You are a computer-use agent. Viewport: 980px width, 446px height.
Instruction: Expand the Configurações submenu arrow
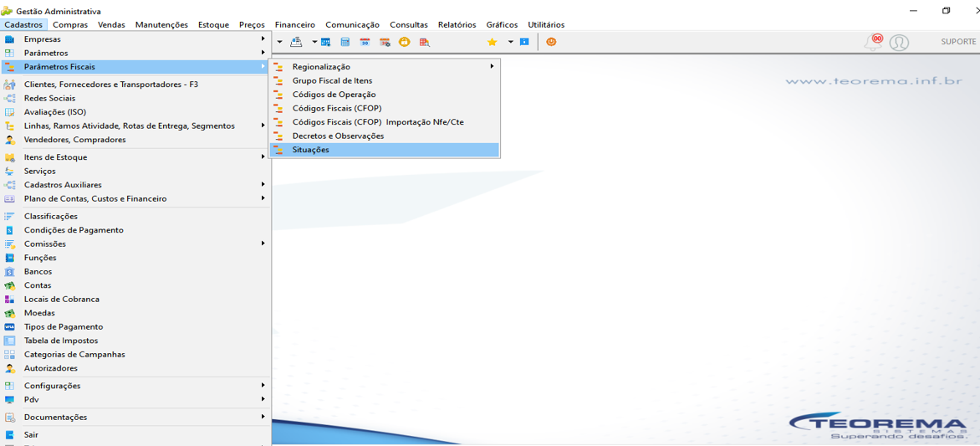click(x=263, y=385)
